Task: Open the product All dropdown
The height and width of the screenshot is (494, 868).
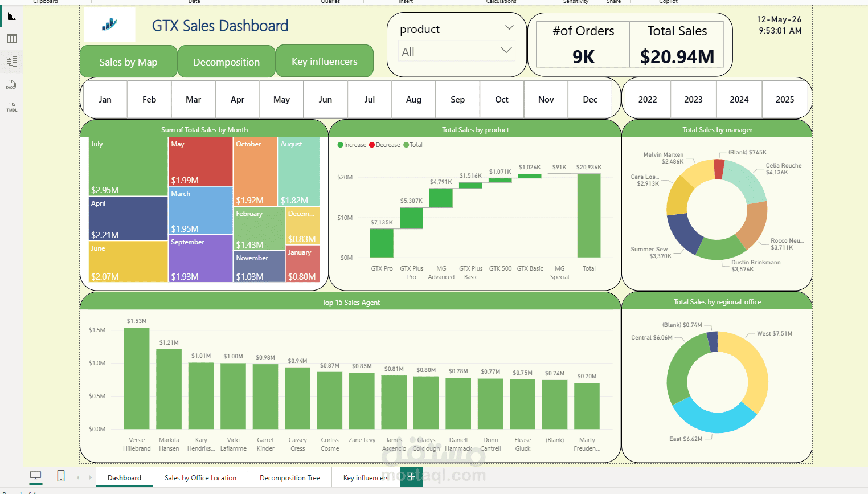Action: click(x=456, y=51)
